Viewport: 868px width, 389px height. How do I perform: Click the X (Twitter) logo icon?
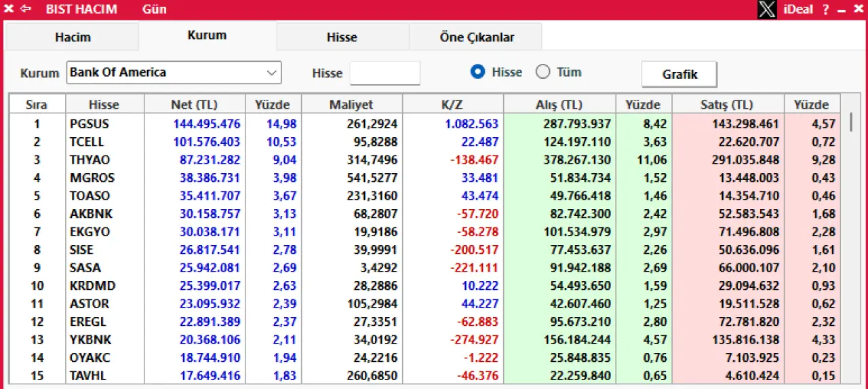click(x=767, y=10)
